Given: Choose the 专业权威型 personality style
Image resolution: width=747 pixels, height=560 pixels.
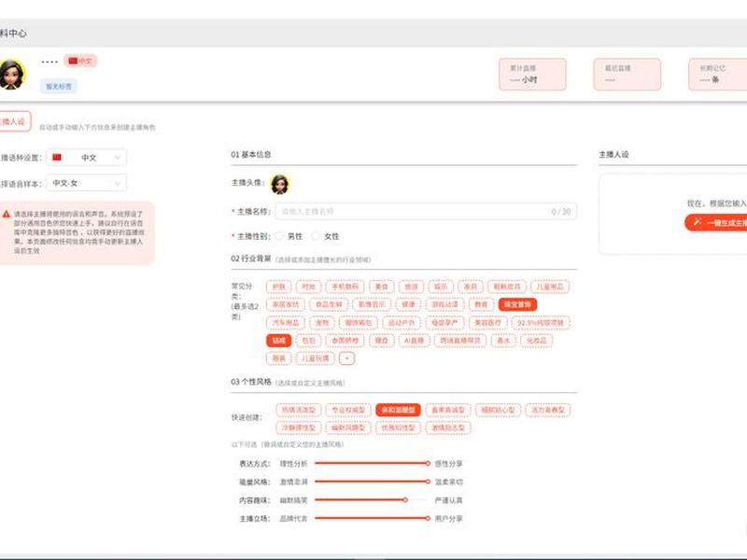Looking at the screenshot, I should point(348,410).
